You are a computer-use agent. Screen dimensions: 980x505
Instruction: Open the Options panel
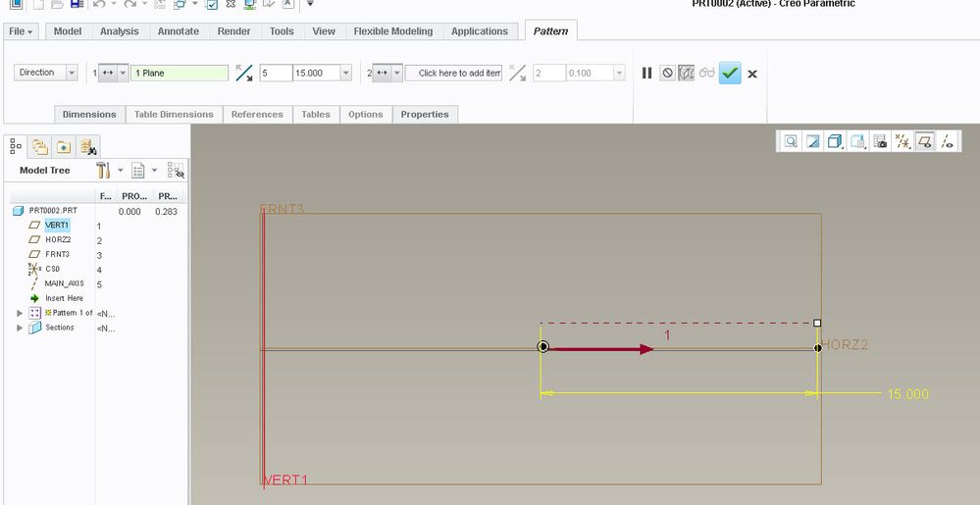pos(366,115)
